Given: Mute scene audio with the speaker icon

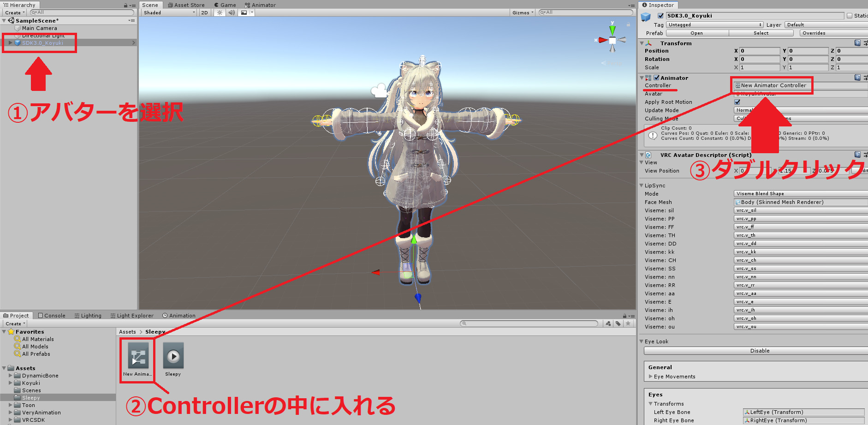Looking at the screenshot, I should pos(231,12).
